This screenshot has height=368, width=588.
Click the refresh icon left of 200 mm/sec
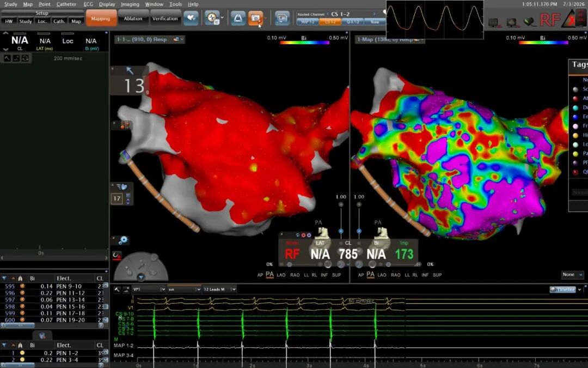tap(25, 58)
